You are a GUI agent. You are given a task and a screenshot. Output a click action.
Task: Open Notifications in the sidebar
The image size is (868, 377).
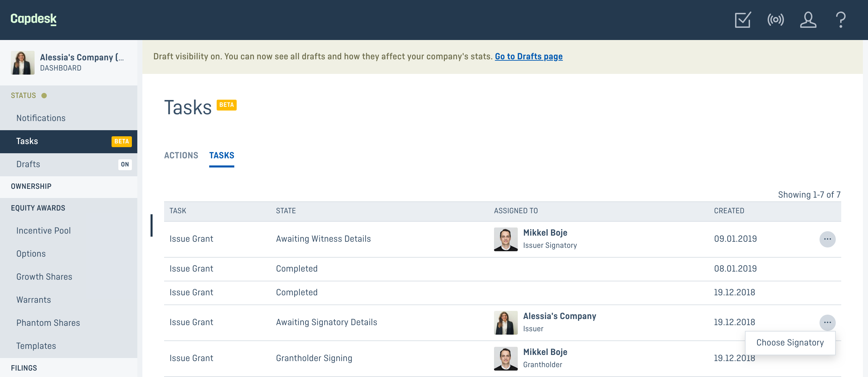68,118
